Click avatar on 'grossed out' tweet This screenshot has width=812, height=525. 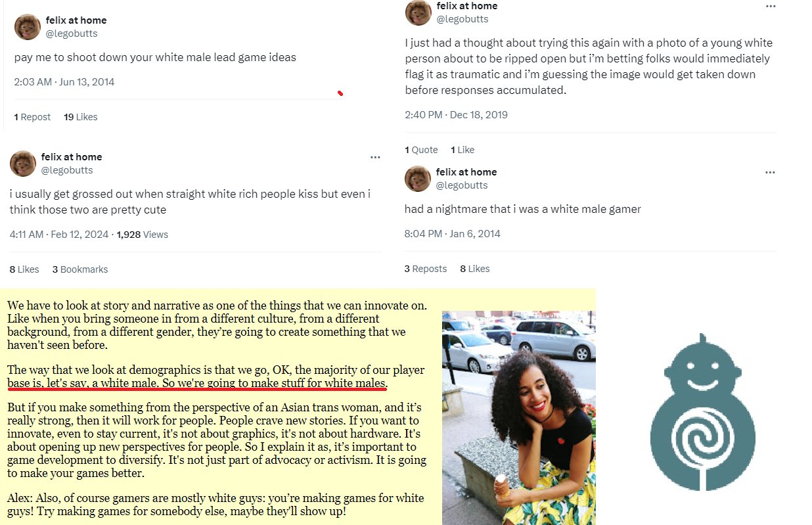point(23,164)
